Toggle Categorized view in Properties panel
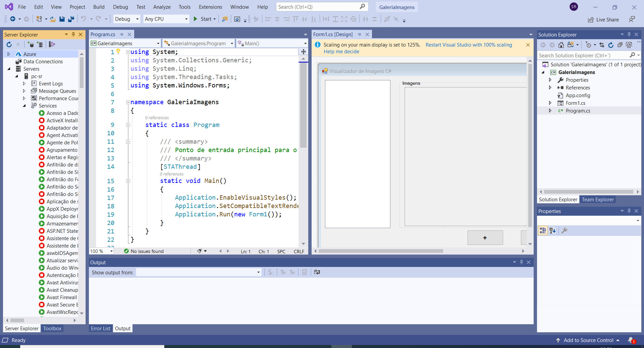 tap(542, 230)
